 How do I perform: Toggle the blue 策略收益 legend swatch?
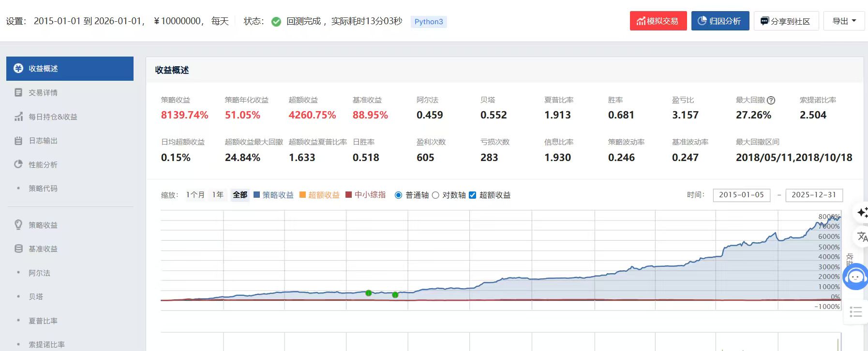click(x=257, y=195)
